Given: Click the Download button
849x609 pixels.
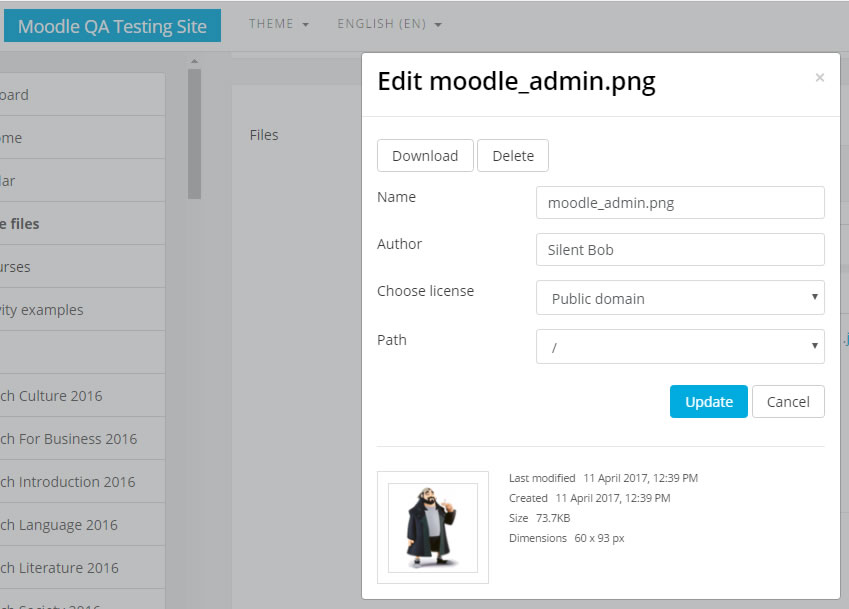Looking at the screenshot, I should 425,156.
